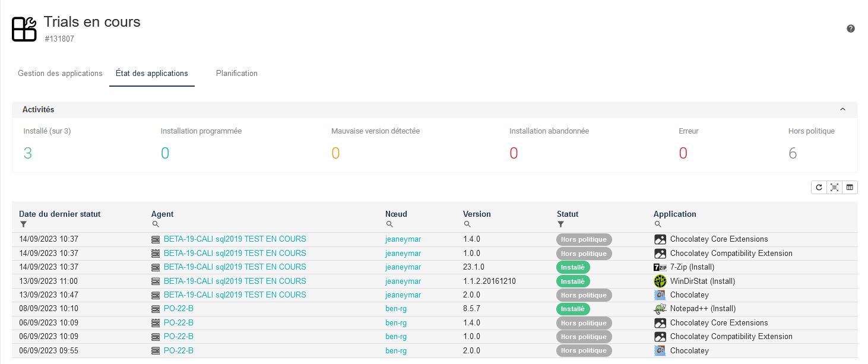Open the ben-rg node link for Notepad++
The image size is (868, 364).
(x=395, y=309)
